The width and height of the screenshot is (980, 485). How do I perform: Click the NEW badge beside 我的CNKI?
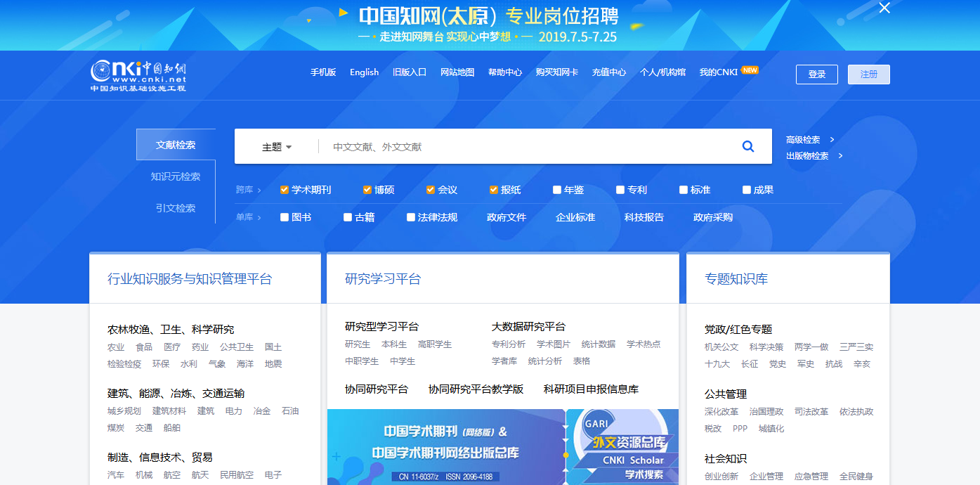(750, 70)
